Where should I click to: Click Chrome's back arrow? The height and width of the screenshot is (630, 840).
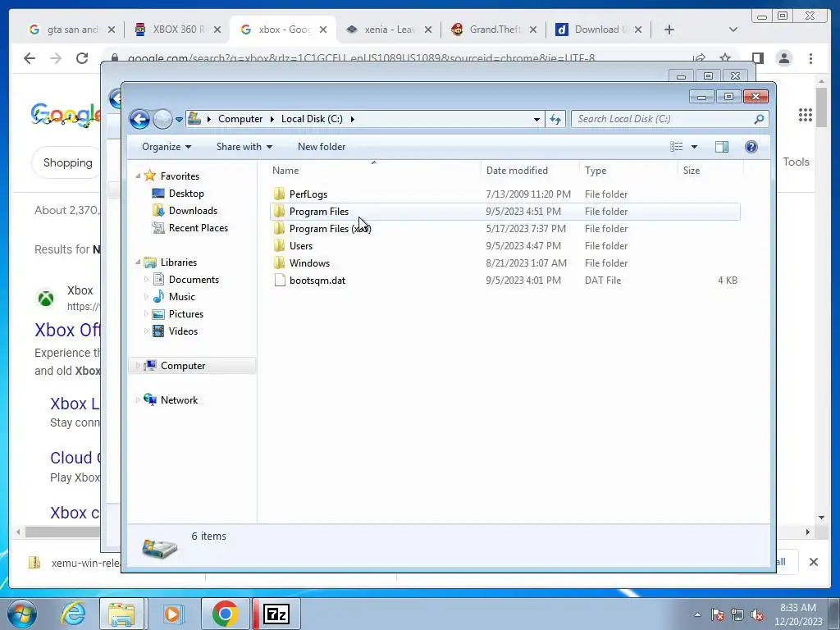(30, 58)
